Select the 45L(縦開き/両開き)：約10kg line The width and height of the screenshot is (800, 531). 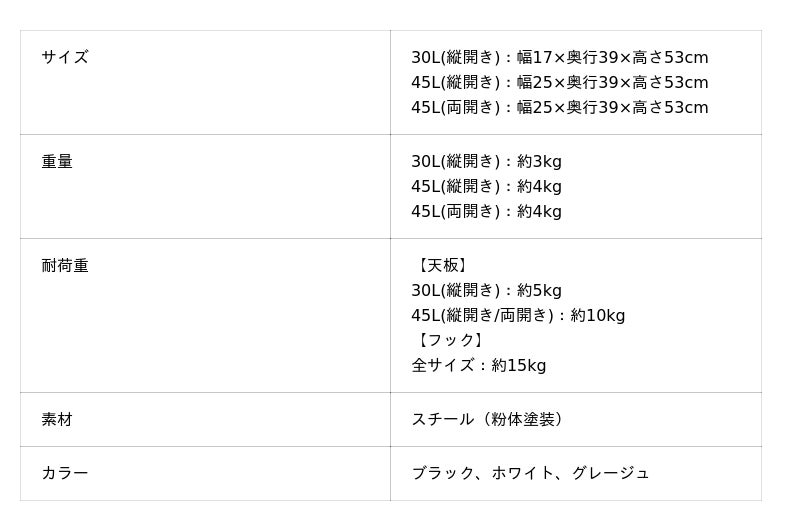(x=518, y=316)
